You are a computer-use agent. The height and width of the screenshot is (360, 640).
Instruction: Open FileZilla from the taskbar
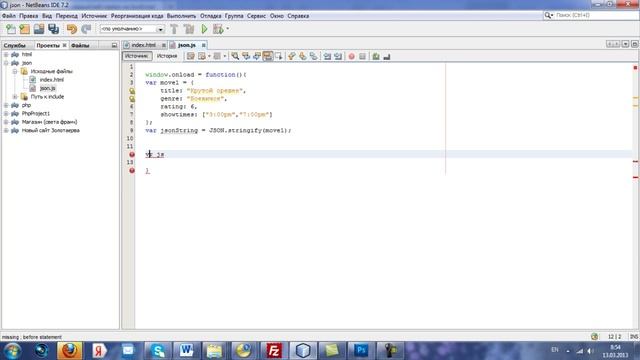273,350
